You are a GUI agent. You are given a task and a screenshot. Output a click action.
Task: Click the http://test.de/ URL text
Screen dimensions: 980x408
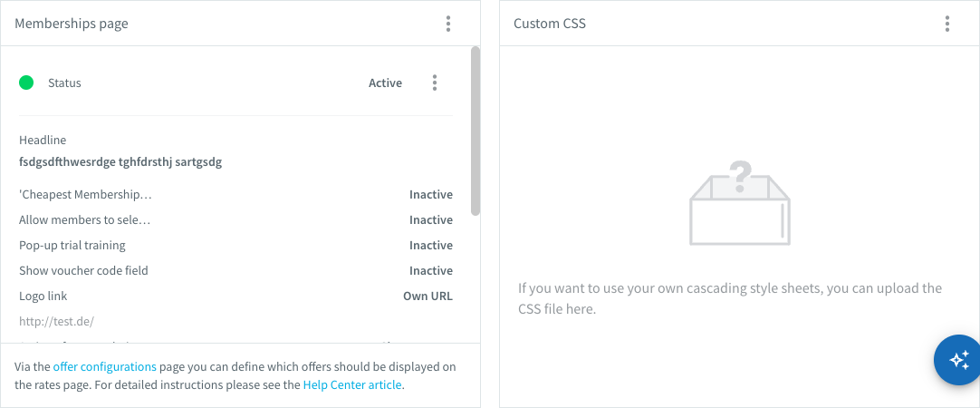[57, 322]
